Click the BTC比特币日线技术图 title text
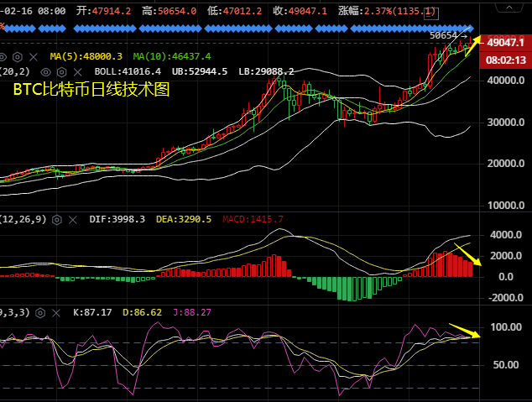Viewport: 532px width, 402px height. [91, 90]
